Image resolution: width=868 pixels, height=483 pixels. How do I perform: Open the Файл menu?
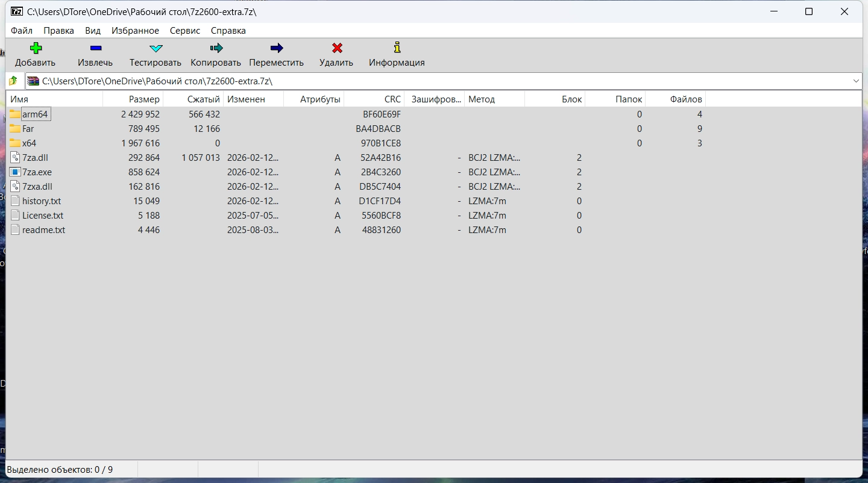[x=22, y=31]
